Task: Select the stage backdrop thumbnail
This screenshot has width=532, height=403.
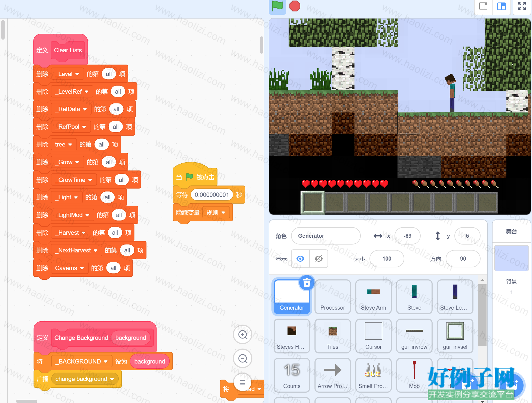Action: (511, 258)
